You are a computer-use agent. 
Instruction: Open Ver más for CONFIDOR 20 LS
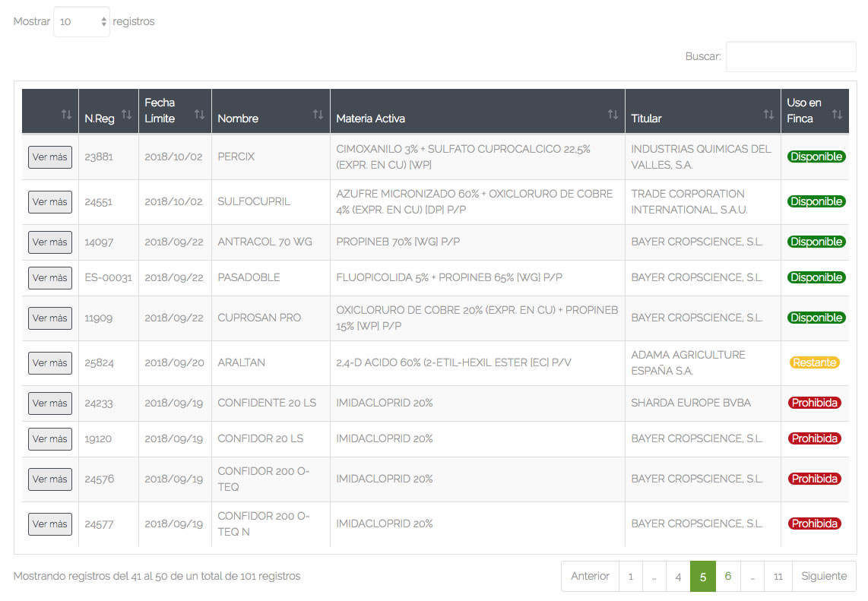point(50,439)
